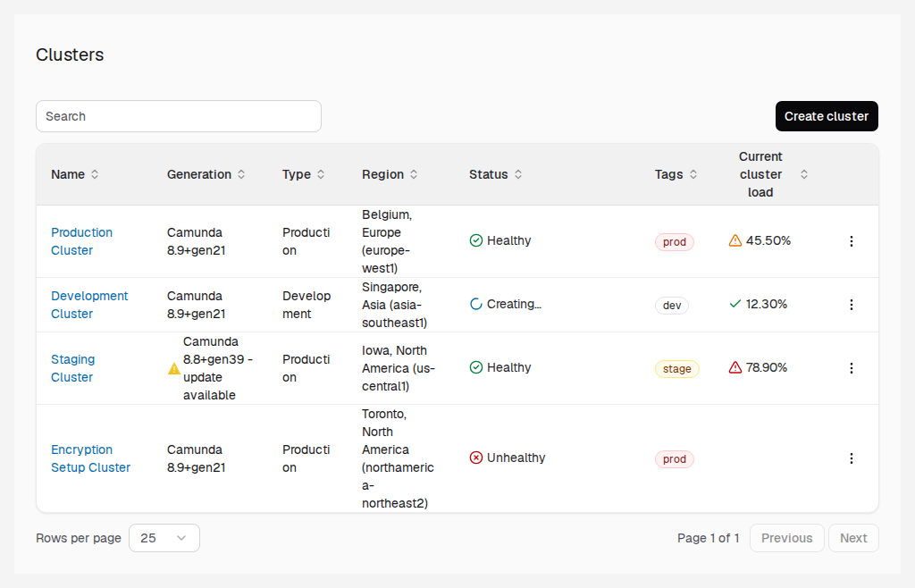
Task: Open actions menu for Production Cluster row
Action: tap(852, 241)
